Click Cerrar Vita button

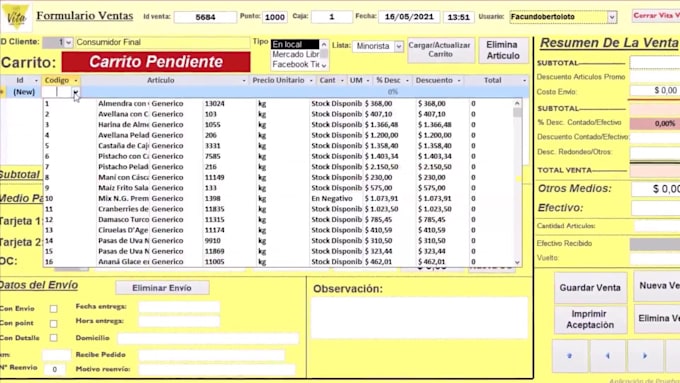click(656, 16)
